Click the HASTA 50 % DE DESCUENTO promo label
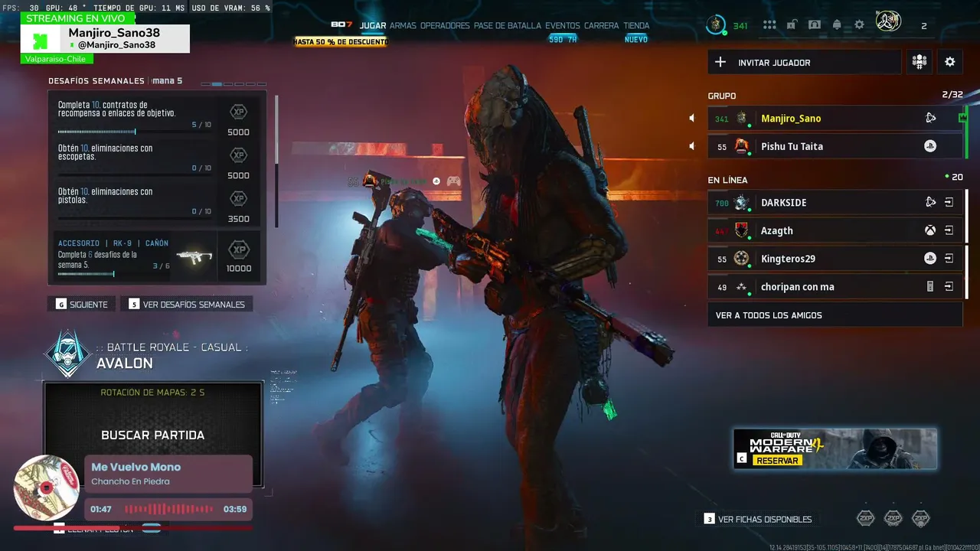980x551 pixels. pos(341,41)
